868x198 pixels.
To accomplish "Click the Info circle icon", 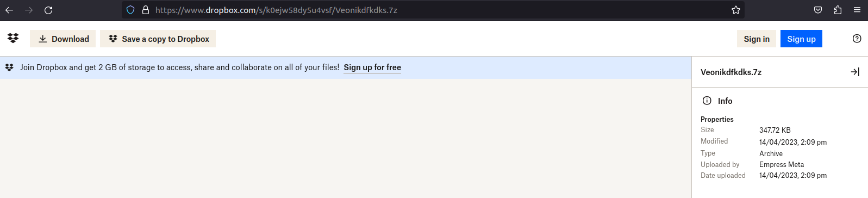I will tap(707, 101).
